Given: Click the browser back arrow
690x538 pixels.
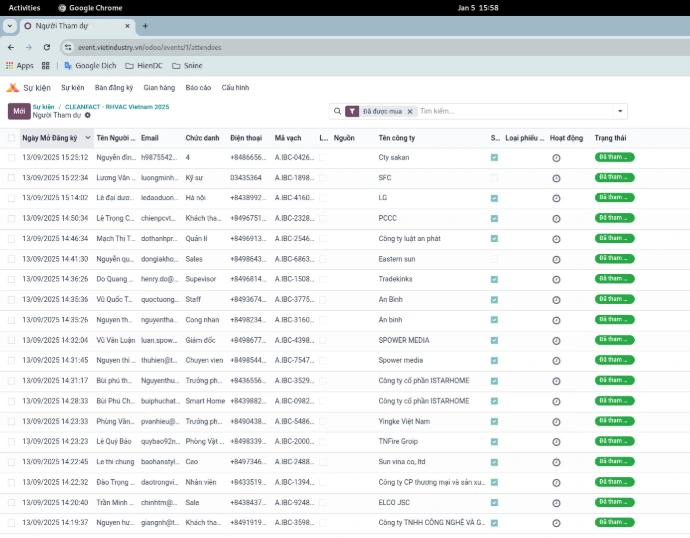Looking at the screenshot, I should coord(11,47).
